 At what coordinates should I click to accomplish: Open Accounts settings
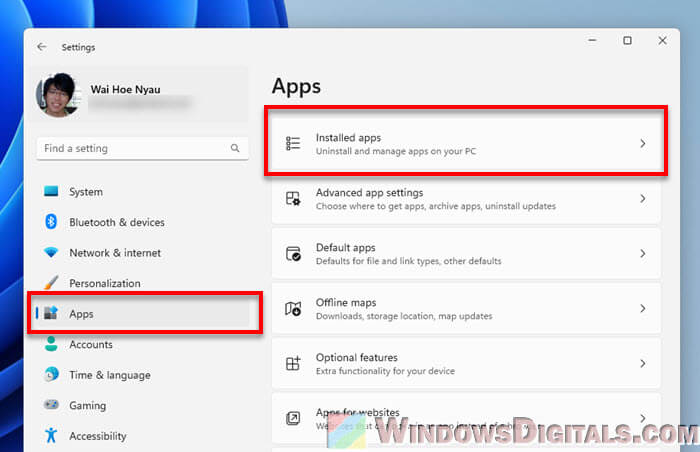[x=142, y=344]
